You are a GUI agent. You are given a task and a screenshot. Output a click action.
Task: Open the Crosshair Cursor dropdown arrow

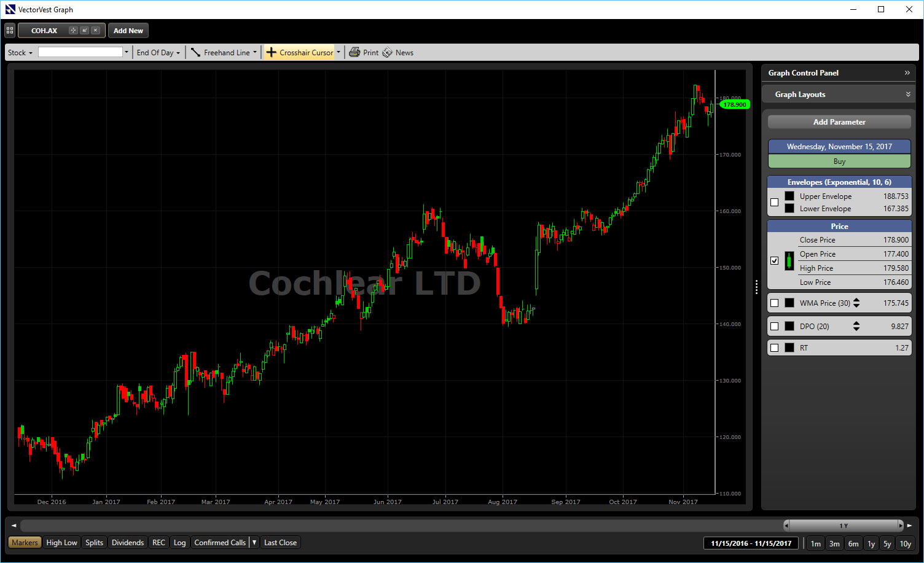point(339,53)
